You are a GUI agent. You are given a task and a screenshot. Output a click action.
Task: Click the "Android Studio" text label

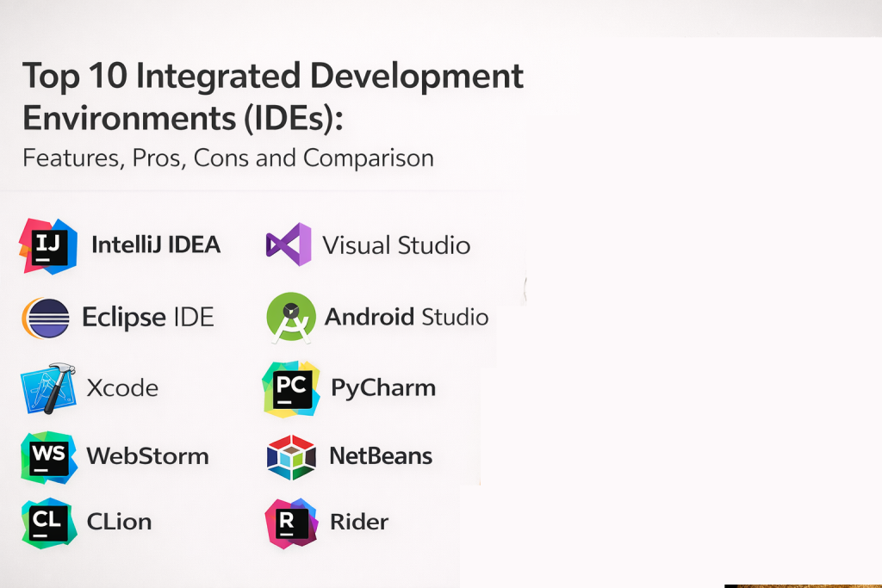pos(407,317)
